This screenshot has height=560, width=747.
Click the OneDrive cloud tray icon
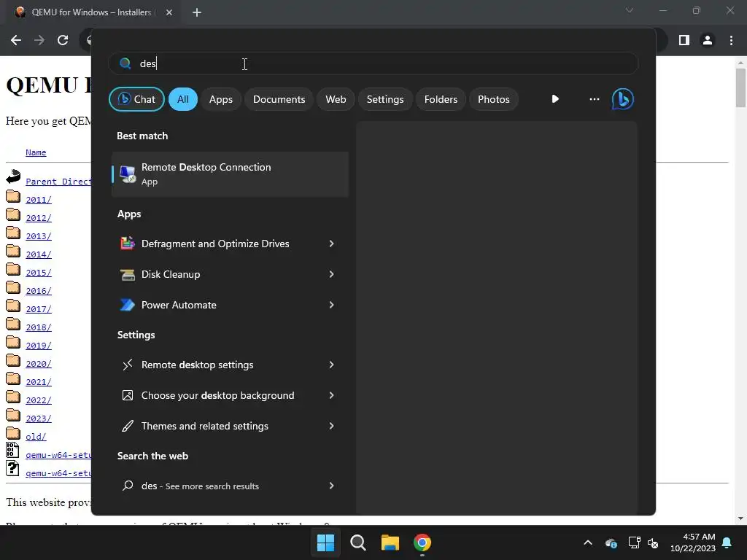pyautogui.click(x=611, y=542)
